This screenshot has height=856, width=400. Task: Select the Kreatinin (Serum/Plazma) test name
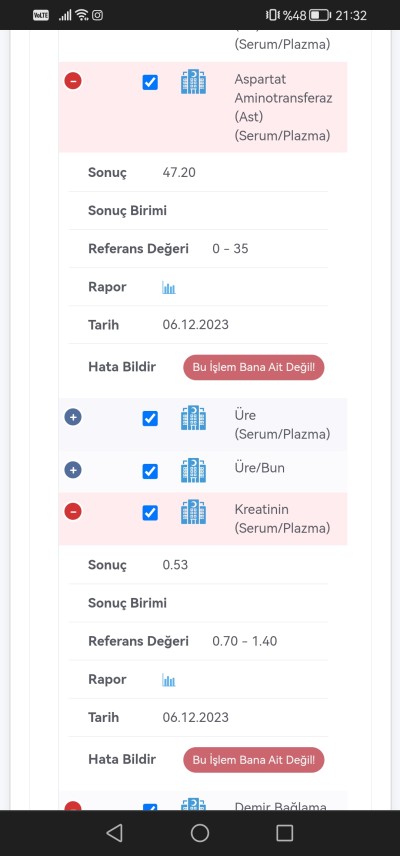(282, 519)
